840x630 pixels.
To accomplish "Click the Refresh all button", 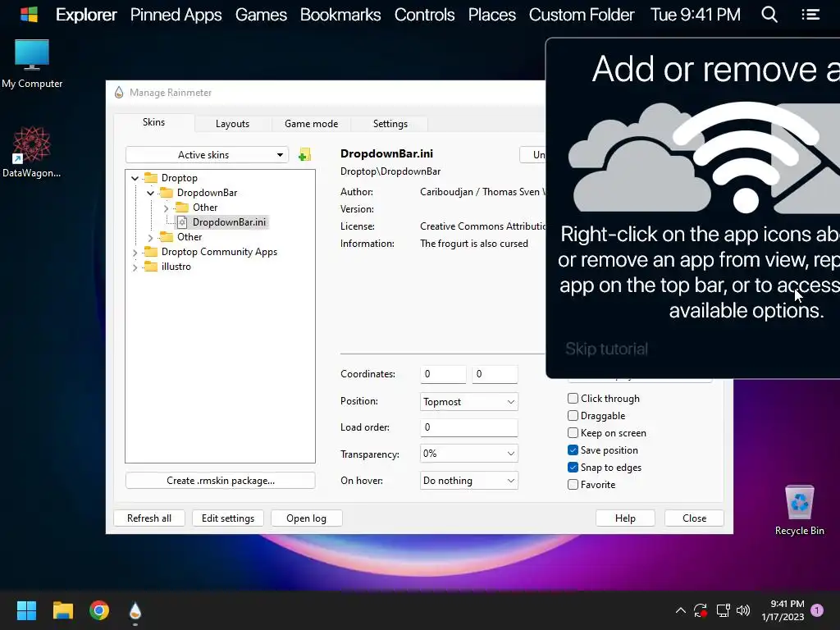I will click(149, 518).
